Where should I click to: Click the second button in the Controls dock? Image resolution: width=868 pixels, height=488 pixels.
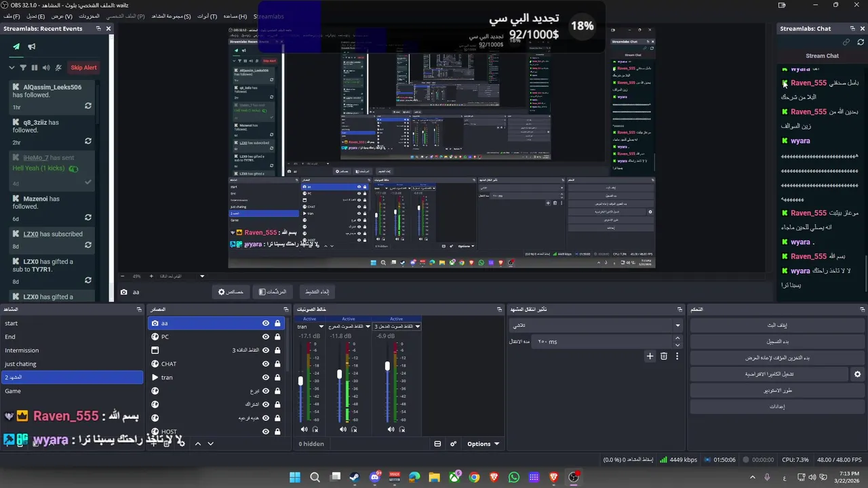(x=776, y=342)
